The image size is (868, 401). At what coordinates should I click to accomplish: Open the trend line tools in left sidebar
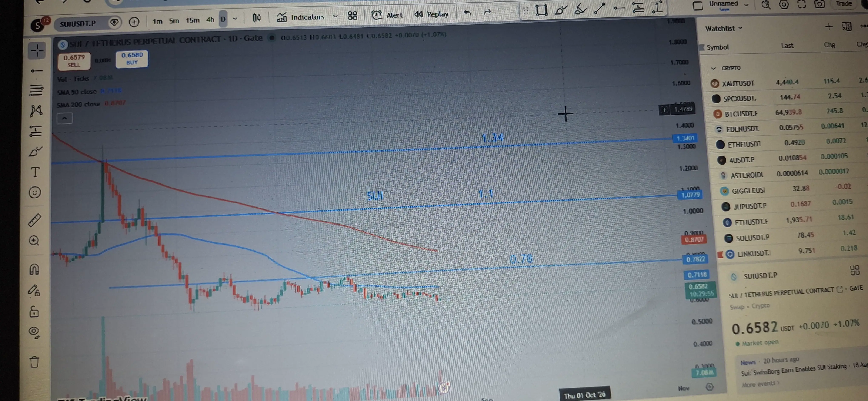(x=36, y=71)
